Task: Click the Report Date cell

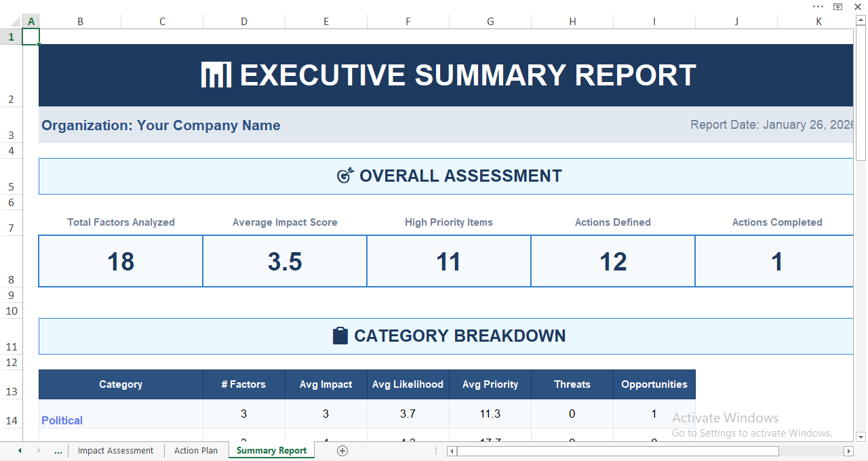Action: 772,125
